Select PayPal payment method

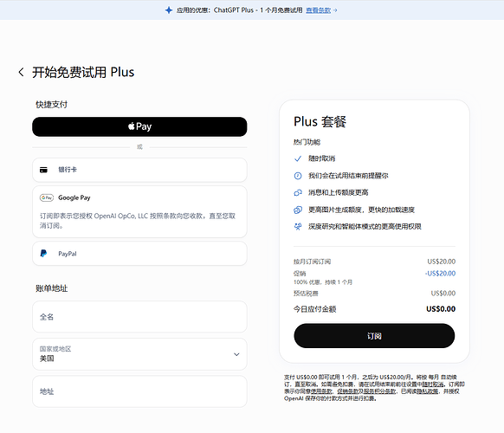[139, 254]
